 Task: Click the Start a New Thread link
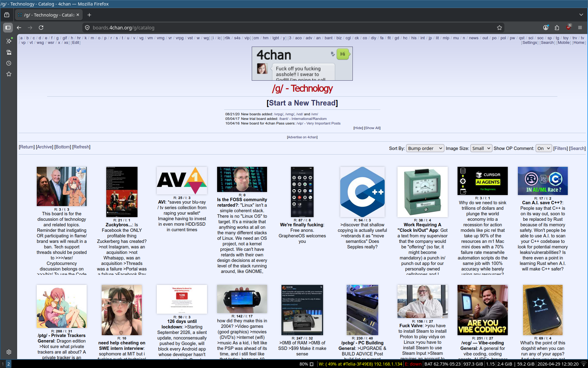302,103
